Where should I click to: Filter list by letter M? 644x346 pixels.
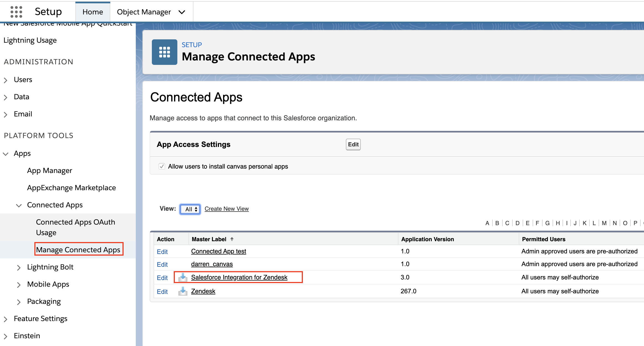click(x=604, y=223)
